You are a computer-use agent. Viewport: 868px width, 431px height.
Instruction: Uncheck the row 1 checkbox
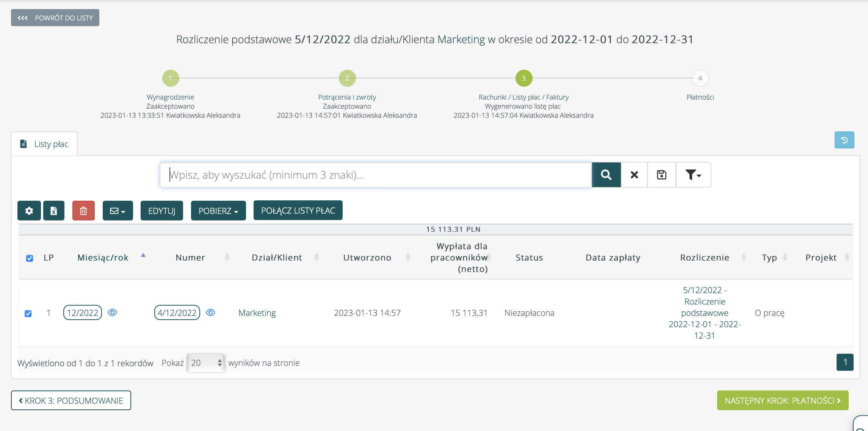pos(28,314)
